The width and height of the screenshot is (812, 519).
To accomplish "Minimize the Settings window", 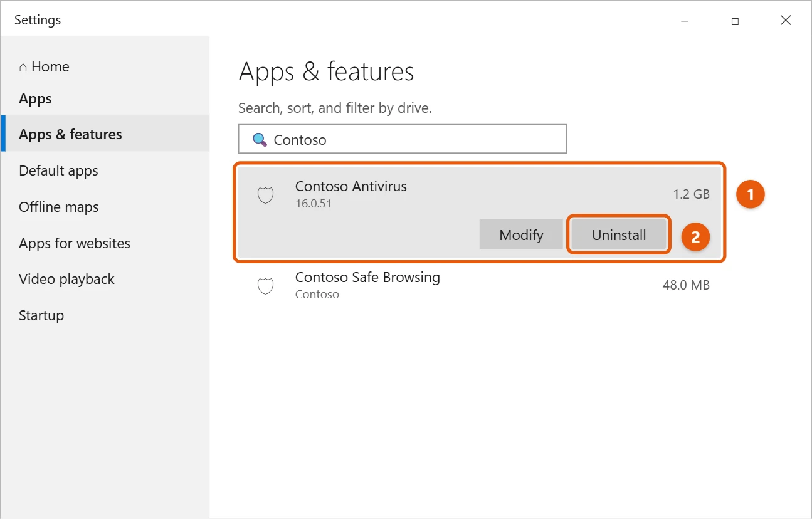I will click(684, 21).
